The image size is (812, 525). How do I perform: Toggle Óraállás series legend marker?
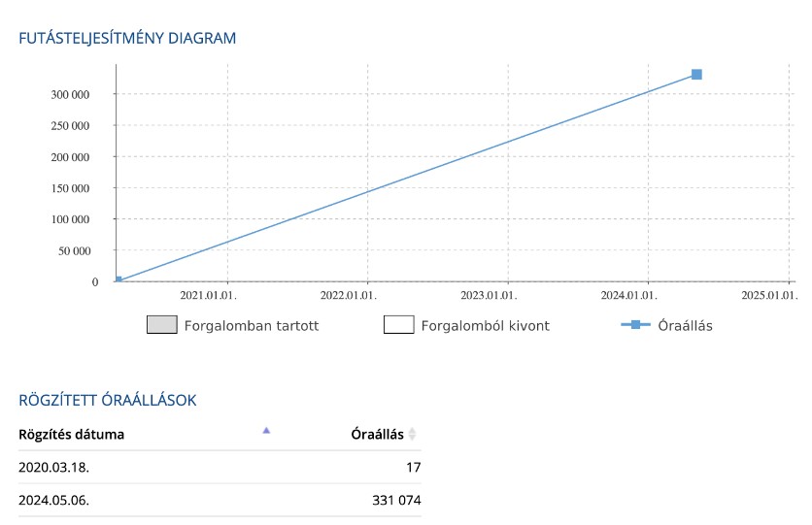coord(635,325)
